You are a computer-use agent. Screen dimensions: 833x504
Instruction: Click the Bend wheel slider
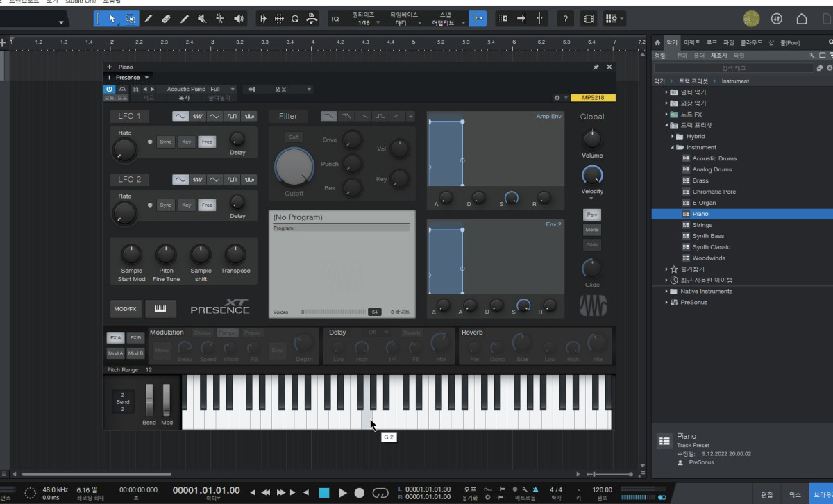pyautogui.click(x=149, y=400)
